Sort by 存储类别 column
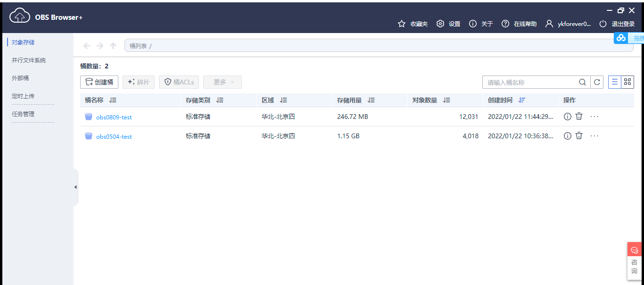Viewport: 644px width, 285px height. point(220,100)
